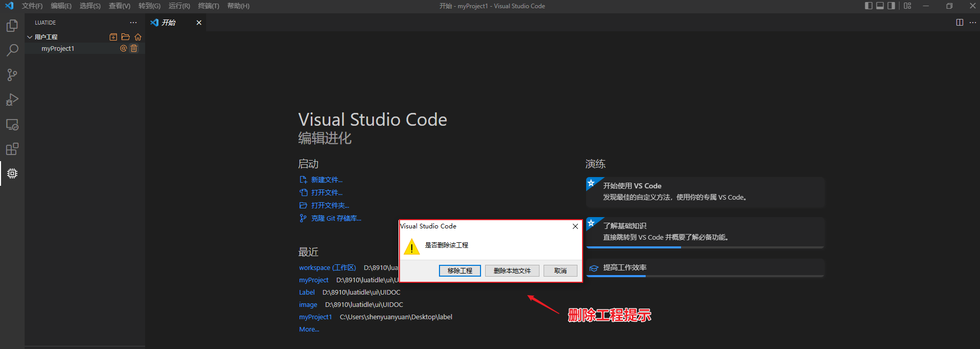Open Source Control view icon
Screen dimensions: 980x349
(12, 75)
